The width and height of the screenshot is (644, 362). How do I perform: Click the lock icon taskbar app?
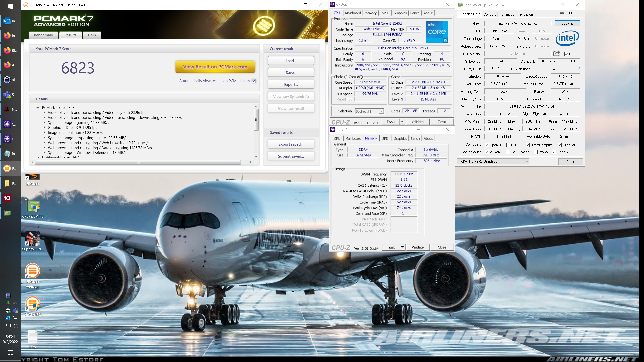10,80
